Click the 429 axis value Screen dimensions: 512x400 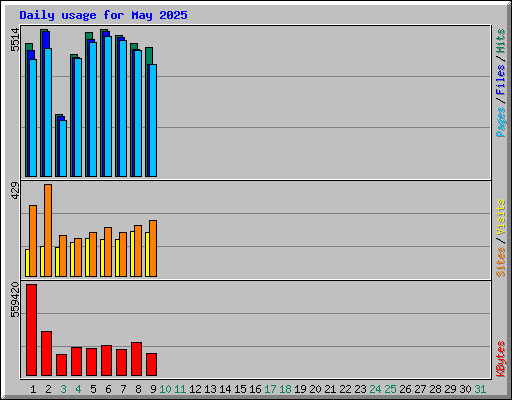tap(15, 190)
